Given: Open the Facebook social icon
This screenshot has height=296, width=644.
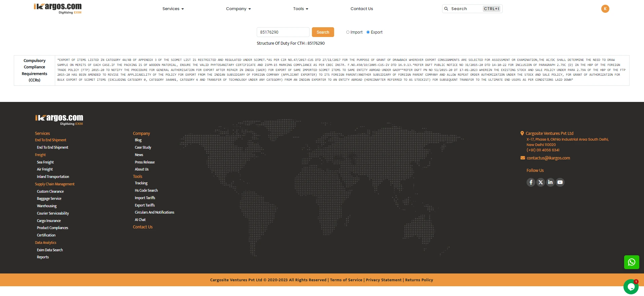Looking at the screenshot, I should [531, 182].
